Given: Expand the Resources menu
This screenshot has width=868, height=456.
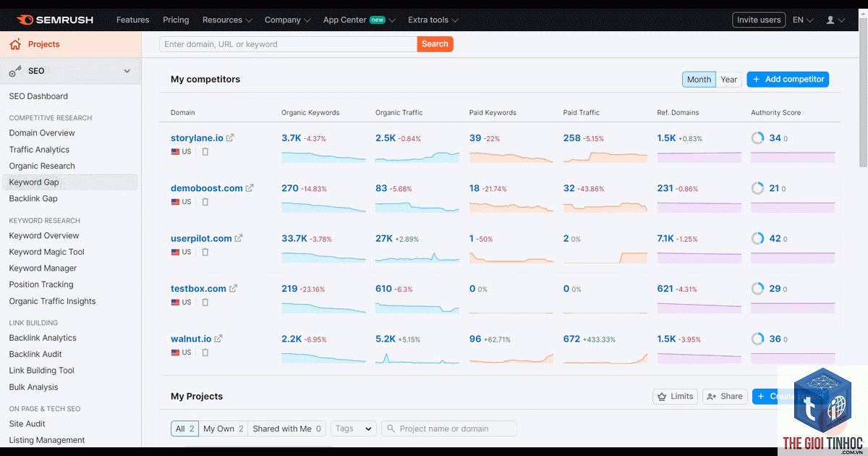Looking at the screenshot, I should [227, 20].
